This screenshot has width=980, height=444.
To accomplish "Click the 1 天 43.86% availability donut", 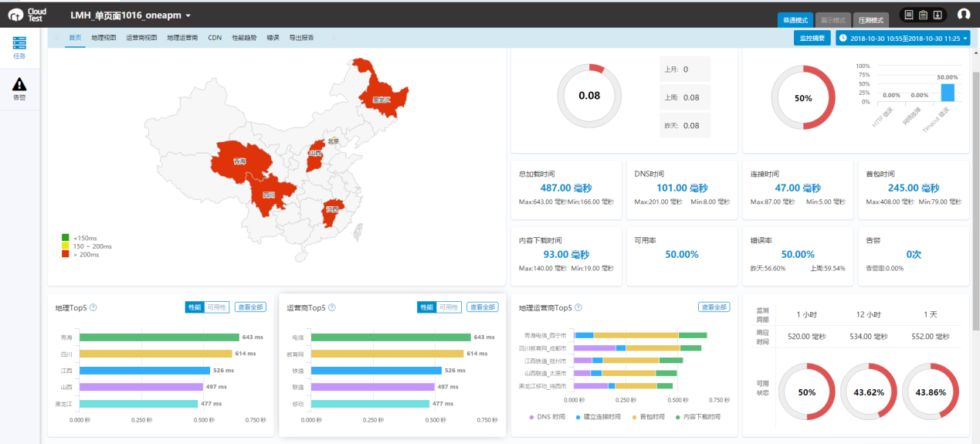I will tap(930, 392).
